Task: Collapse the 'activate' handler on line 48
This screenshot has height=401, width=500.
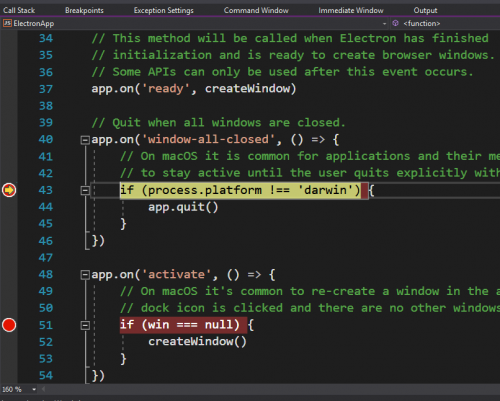Action: click(x=85, y=275)
